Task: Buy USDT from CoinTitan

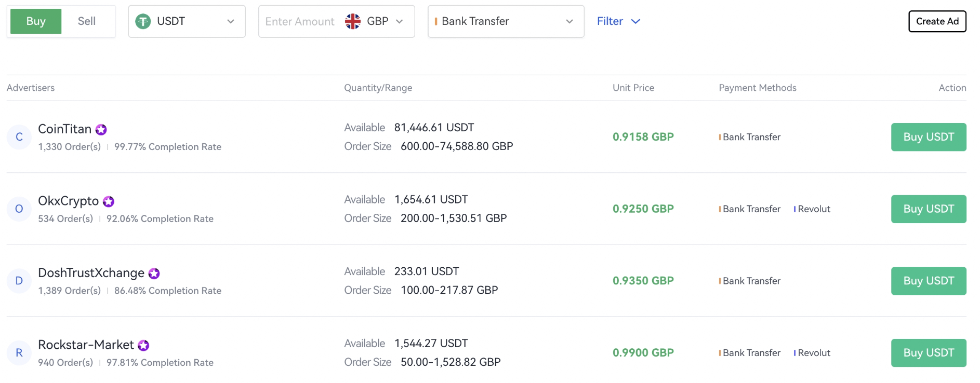Action: click(928, 137)
